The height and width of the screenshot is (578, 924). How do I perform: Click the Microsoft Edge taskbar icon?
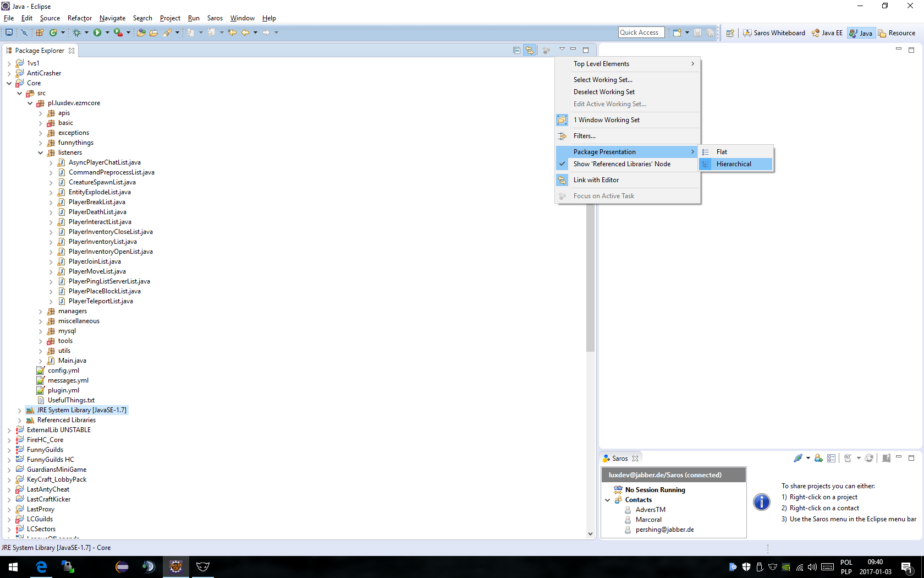(41, 567)
